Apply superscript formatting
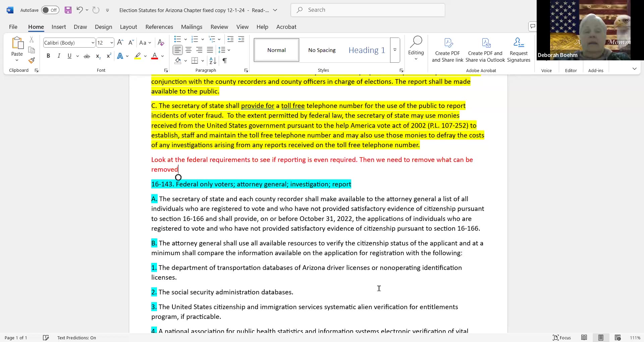The width and height of the screenshot is (644, 342). (108, 56)
